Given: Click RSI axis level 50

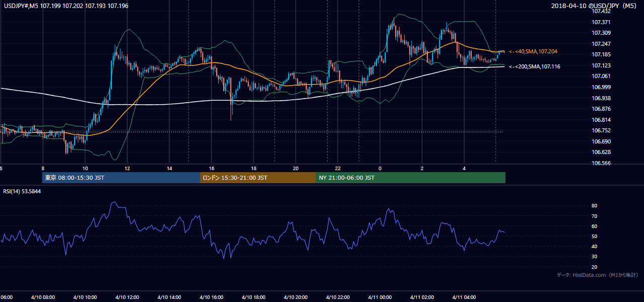Looking at the screenshot, I should coord(594,236).
